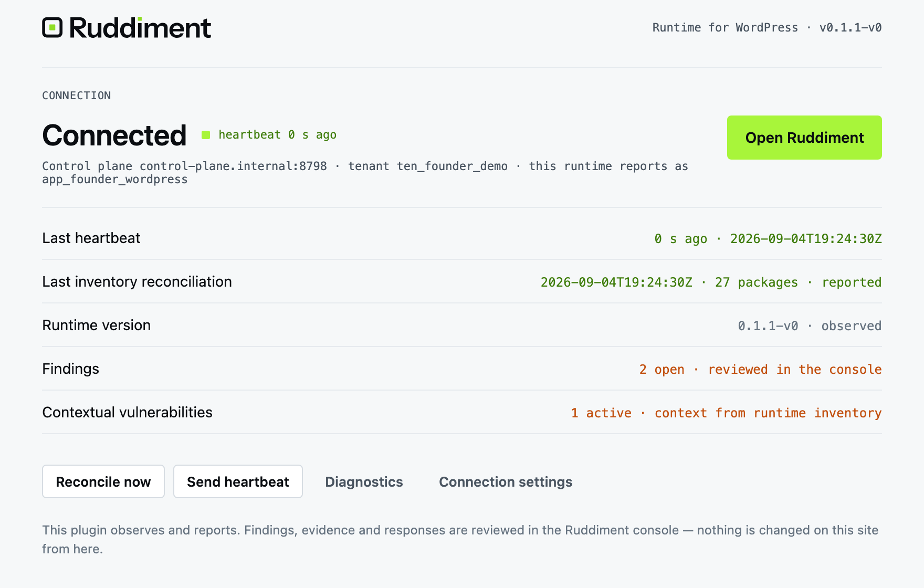Click the Ruddiment wordmark in the header
The image size is (924, 588).
pyautogui.click(x=140, y=28)
